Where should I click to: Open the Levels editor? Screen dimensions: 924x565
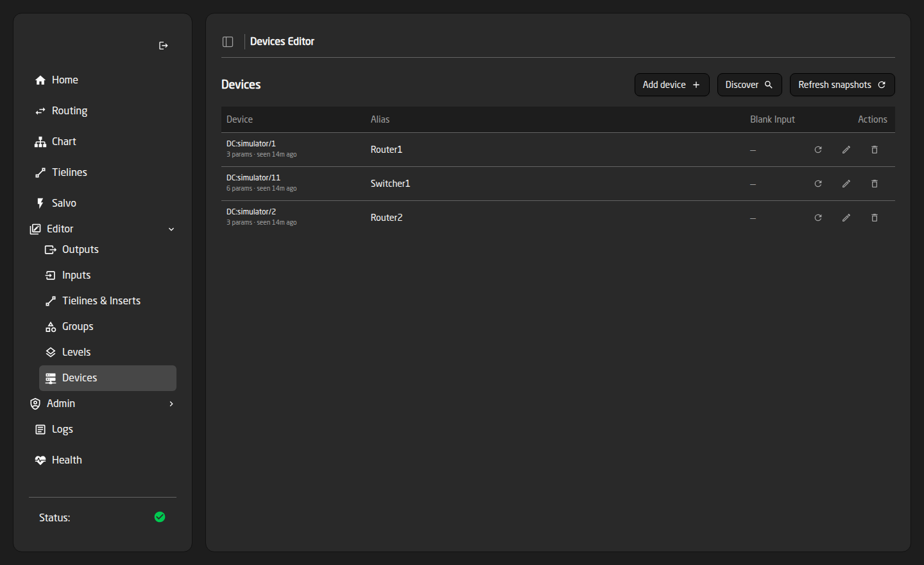click(x=108, y=352)
